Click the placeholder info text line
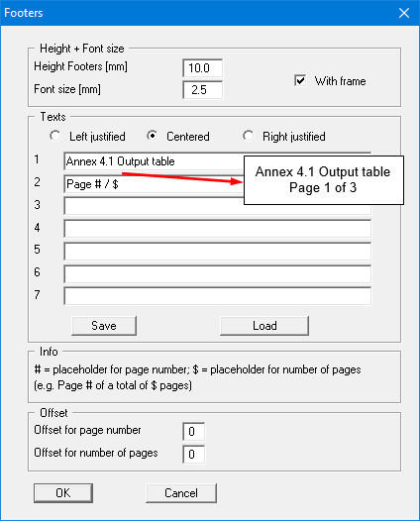420x522 pixels. click(198, 369)
